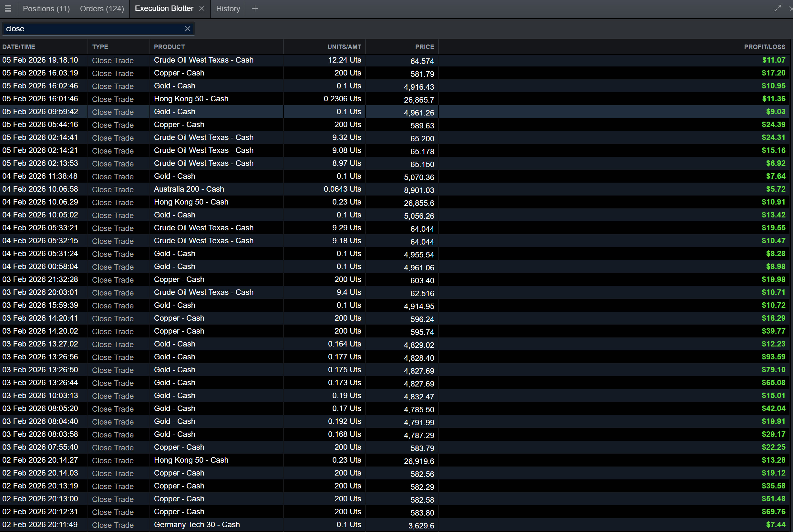Select the Australia 200 - Cash trade row
The height and width of the screenshot is (532, 793).
click(189, 189)
